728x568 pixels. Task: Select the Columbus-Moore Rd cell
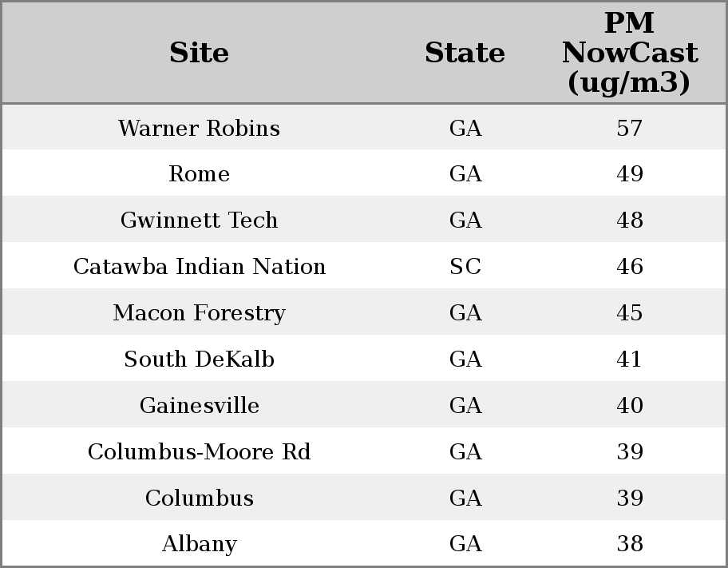point(199,452)
